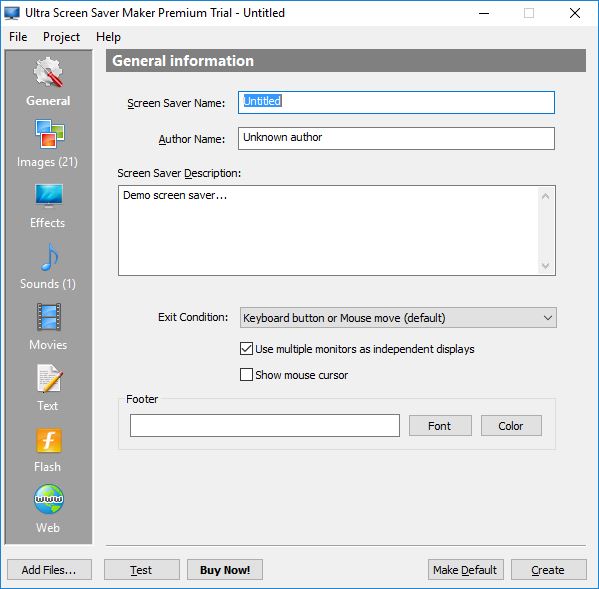Expand the Exit Condition dropdown
The height and width of the screenshot is (589, 599).
click(398, 318)
